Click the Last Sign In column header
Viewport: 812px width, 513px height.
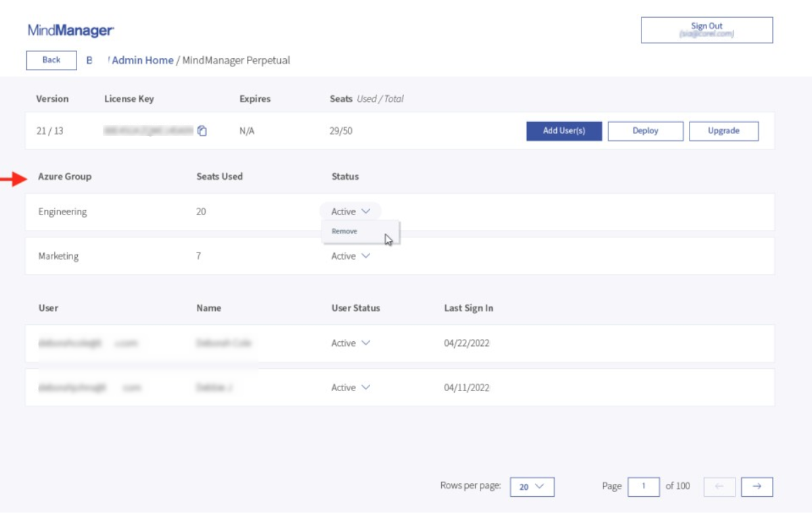click(x=468, y=308)
